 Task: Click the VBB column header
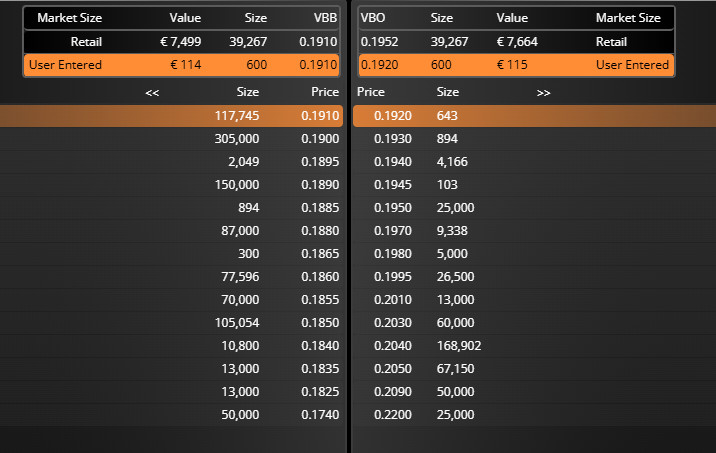point(325,18)
